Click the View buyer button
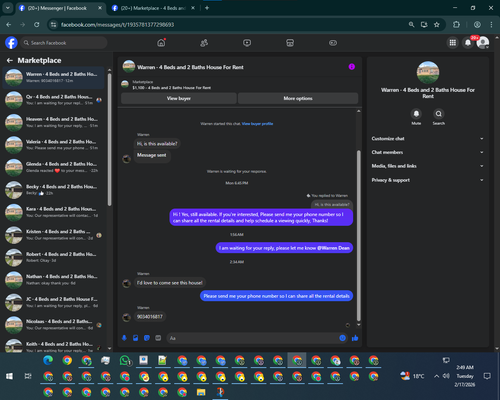Image resolution: width=500 pixels, height=400 pixels. (x=179, y=98)
